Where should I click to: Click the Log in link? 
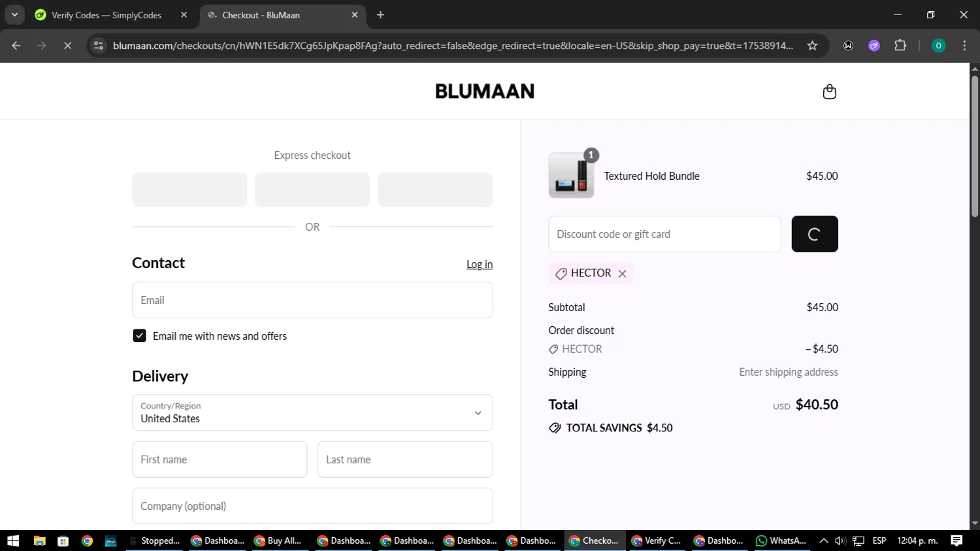[x=480, y=264]
